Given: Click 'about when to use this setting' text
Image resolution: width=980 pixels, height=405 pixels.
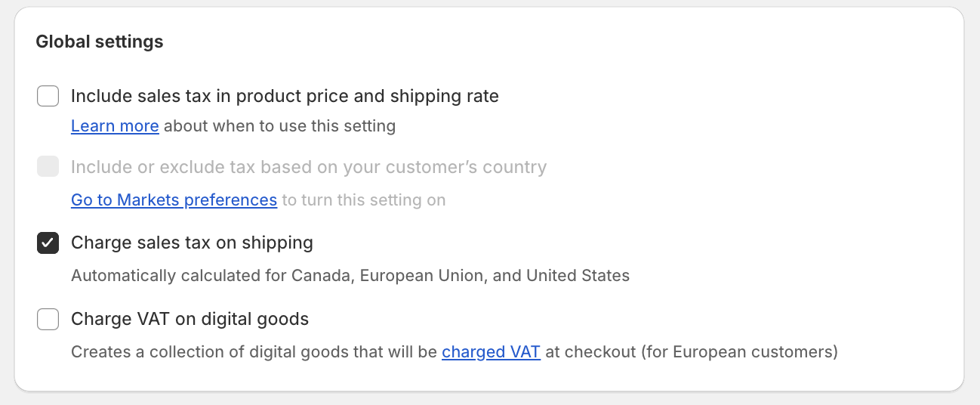Looking at the screenshot, I should point(279,126).
